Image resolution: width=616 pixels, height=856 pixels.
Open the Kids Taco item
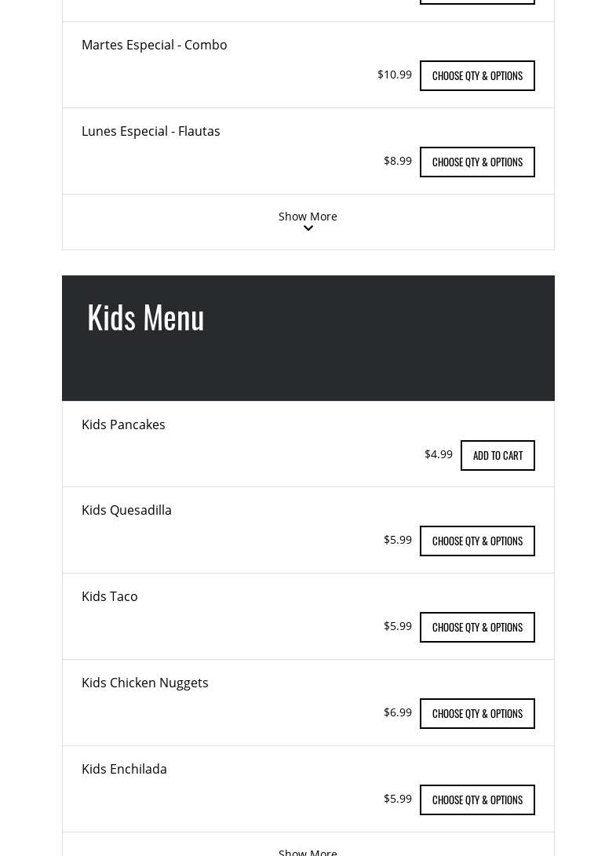point(109,596)
